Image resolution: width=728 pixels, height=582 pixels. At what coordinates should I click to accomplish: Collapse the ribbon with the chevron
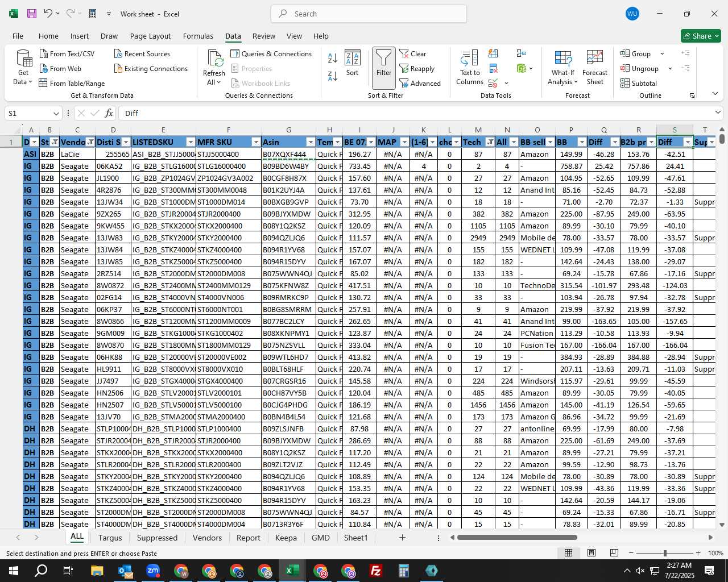pos(715,93)
